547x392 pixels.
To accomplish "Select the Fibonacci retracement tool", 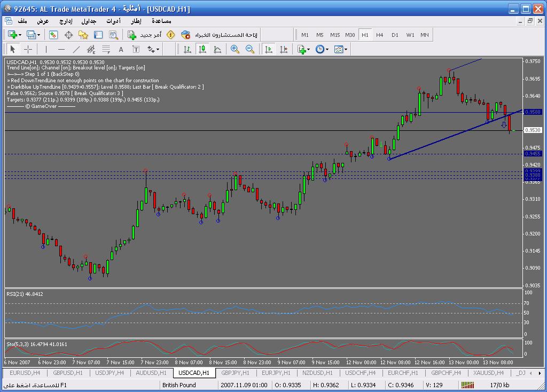I will pyautogui.click(x=106, y=49).
